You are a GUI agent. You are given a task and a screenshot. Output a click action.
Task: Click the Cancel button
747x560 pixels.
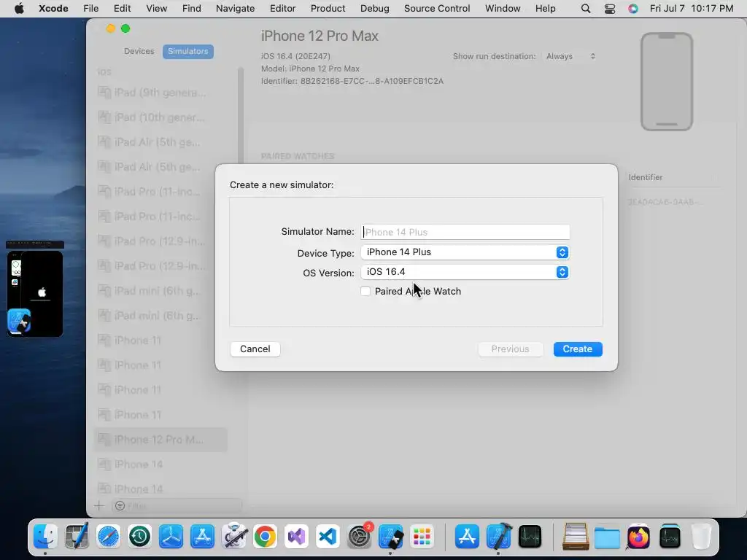click(255, 349)
